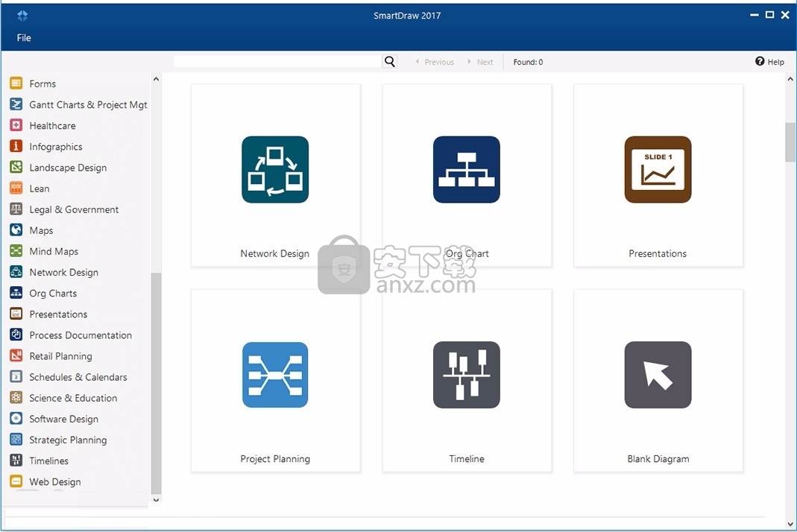Open the Presentations sidebar icon

point(16,314)
